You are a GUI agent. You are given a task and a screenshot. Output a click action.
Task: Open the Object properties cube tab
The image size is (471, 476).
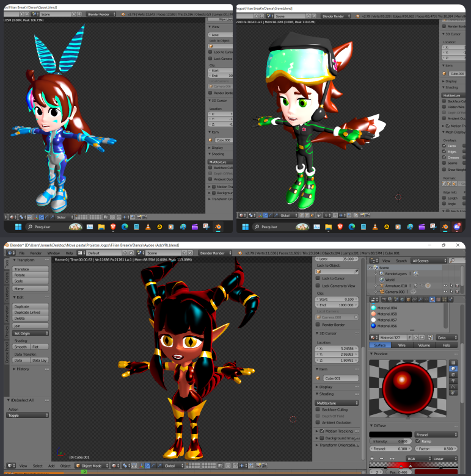(x=408, y=299)
